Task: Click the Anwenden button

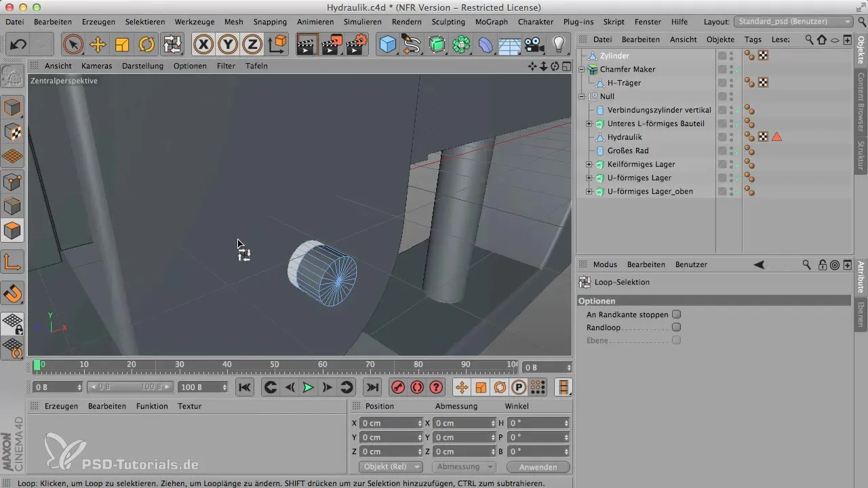Action: tap(537, 467)
